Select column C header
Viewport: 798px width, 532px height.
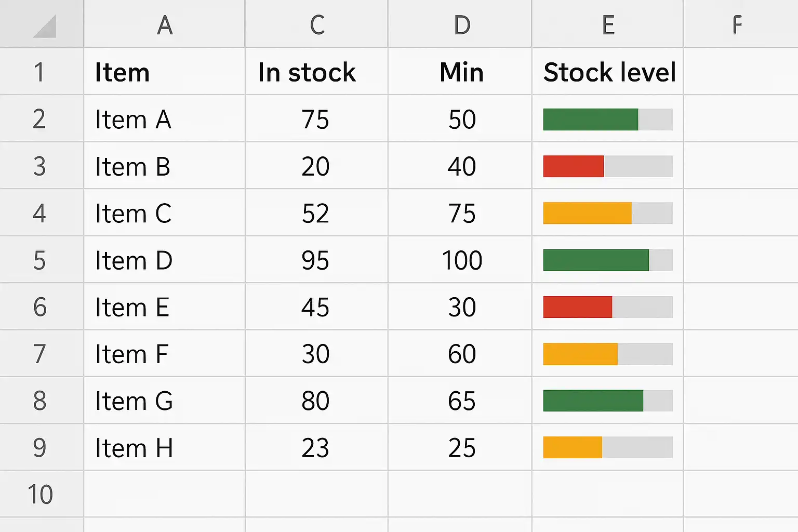[x=316, y=24]
